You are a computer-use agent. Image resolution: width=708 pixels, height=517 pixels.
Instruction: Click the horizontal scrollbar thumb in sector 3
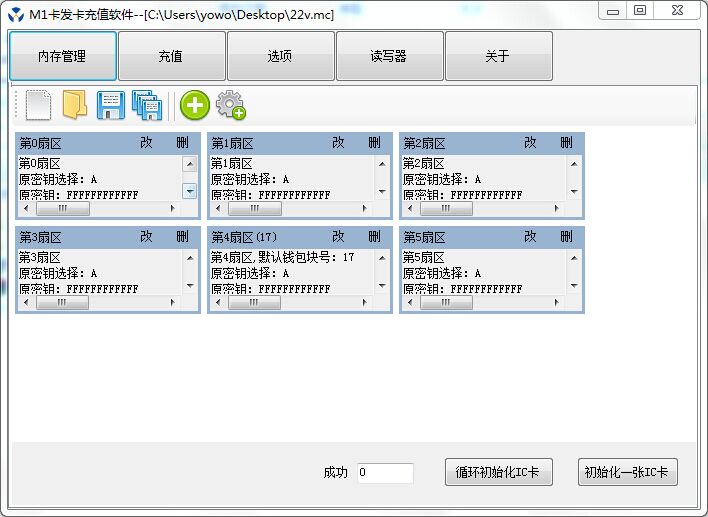[62, 302]
